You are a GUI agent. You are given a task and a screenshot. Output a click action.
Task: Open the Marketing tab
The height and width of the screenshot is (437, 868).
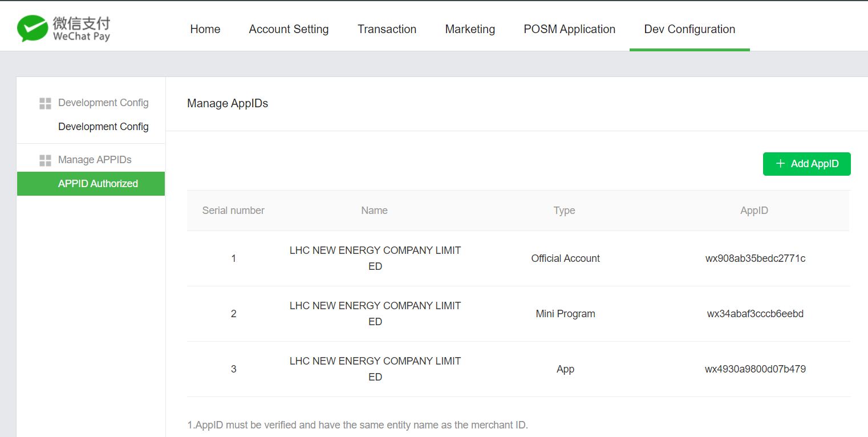pos(470,29)
